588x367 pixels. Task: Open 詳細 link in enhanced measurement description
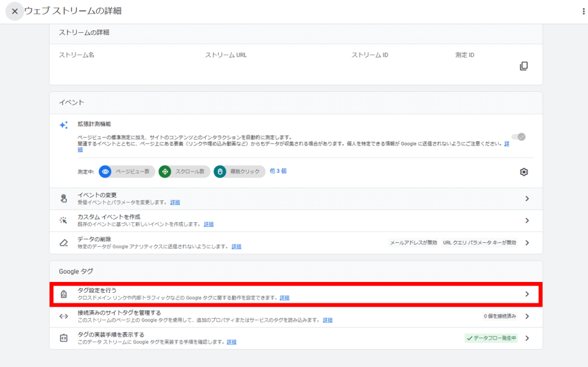[506, 144]
